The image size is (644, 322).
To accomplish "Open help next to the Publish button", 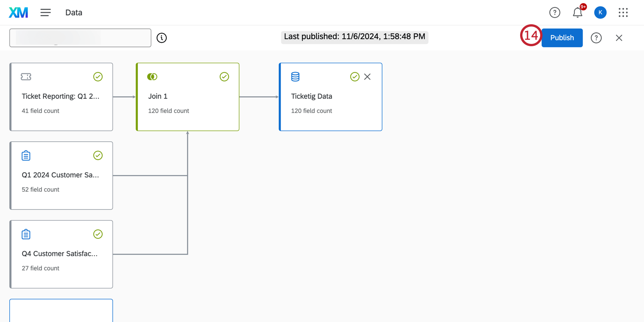I will 596,38.
